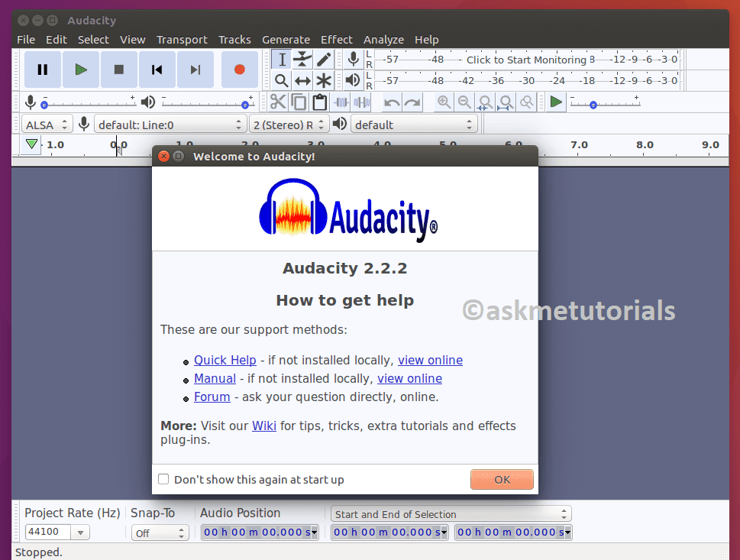The height and width of the screenshot is (560, 740).
Task: Click the Zoom In magnifier icon
Action: 444,102
